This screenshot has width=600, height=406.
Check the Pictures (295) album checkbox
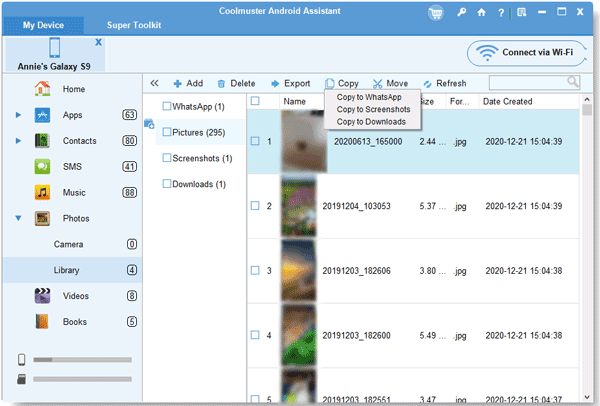pos(167,132)
